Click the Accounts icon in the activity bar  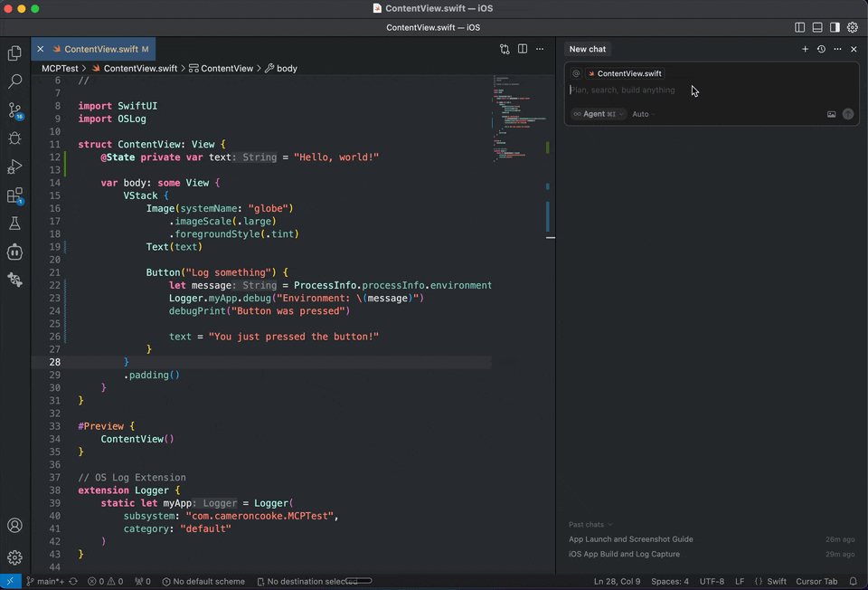click(14, 524)
